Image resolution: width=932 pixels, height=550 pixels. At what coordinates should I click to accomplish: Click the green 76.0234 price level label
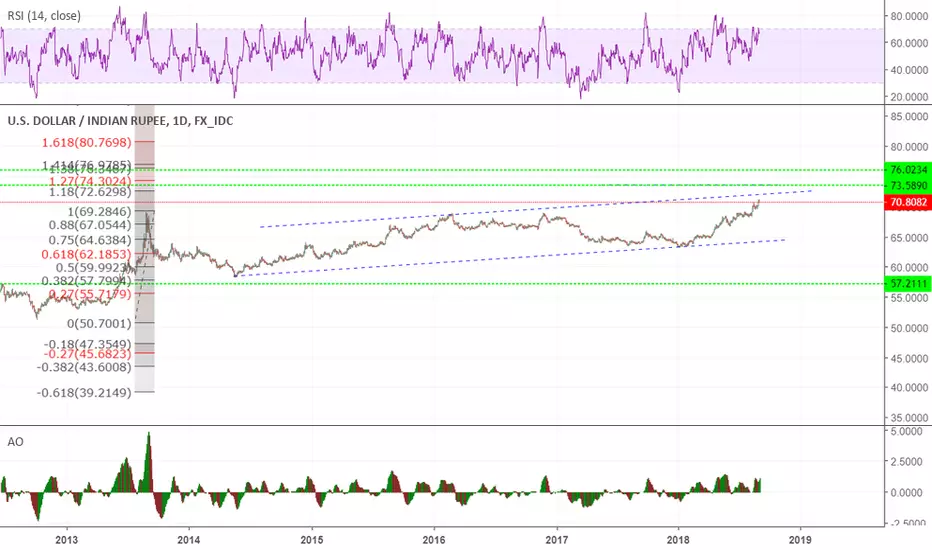tap(908, 169)
